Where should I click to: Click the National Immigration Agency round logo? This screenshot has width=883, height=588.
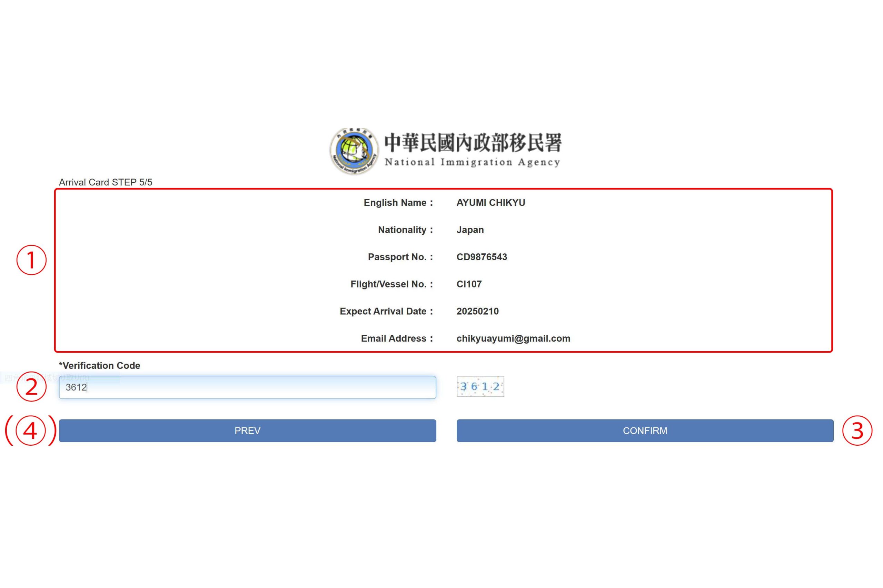coord(354,151)
